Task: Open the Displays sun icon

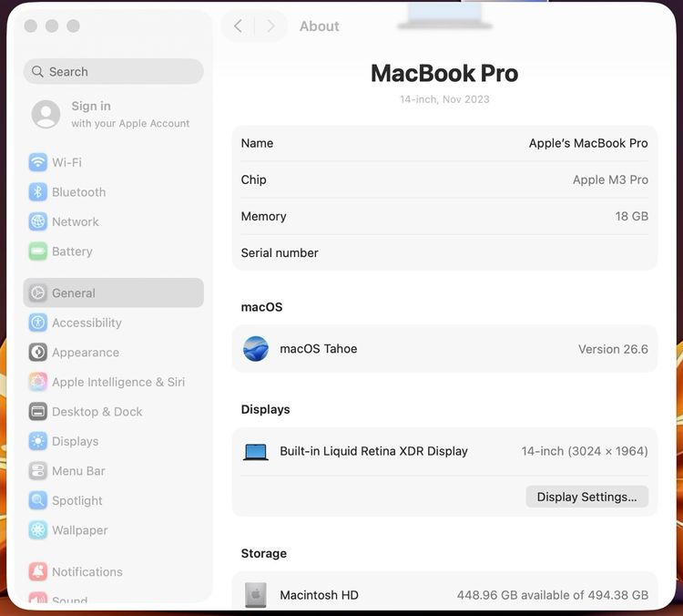Action: click(x=38, y=441)
